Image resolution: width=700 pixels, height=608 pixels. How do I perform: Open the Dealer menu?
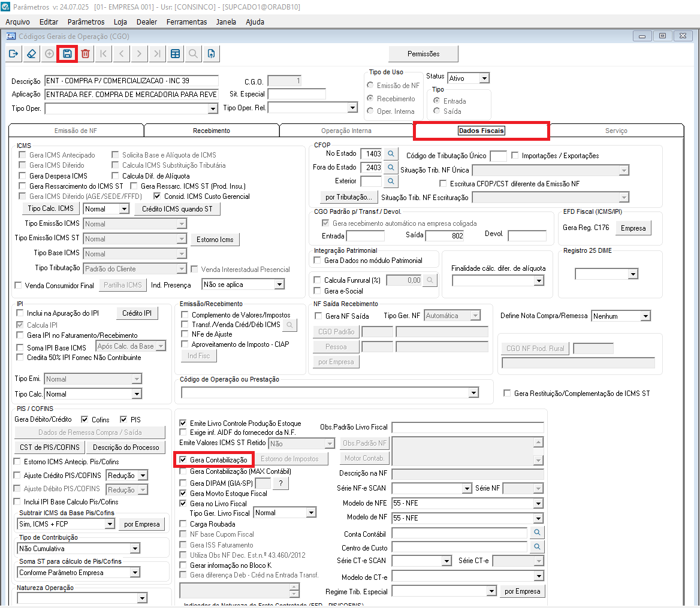click(146, 22)
